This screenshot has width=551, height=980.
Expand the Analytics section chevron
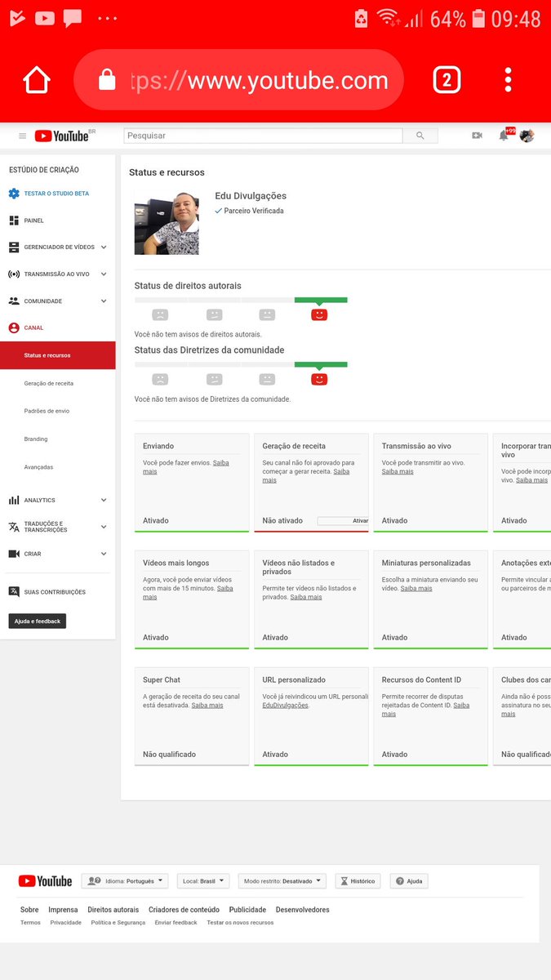pos(104,500)
